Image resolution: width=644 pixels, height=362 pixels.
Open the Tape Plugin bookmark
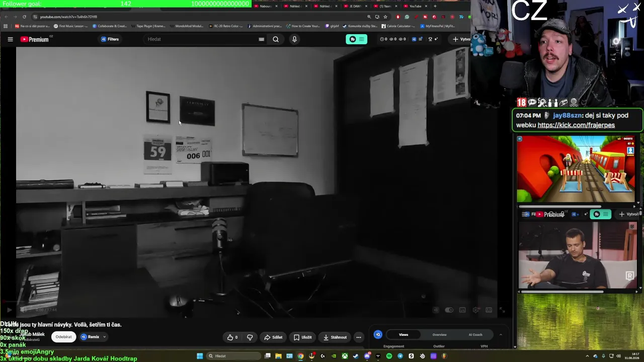(148, 26)
